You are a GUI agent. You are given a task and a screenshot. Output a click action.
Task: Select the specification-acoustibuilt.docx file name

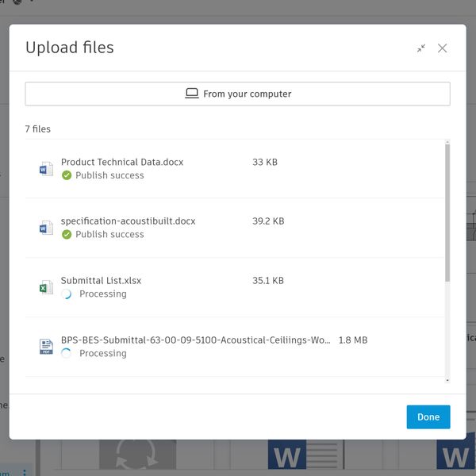(x=128, y=221)
